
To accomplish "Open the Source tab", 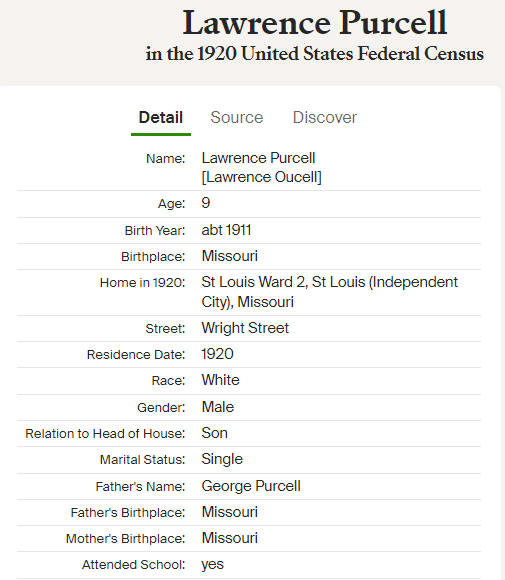I will click(x=237, y=117).
